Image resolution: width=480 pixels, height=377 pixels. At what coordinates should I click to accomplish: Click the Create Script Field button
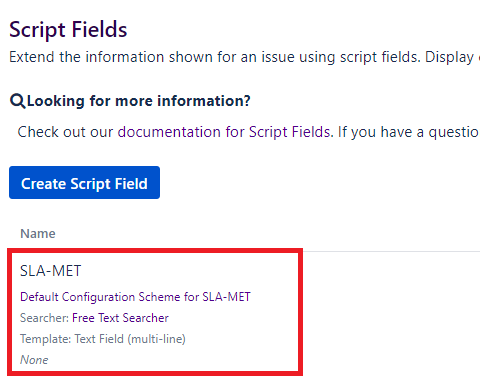pos(84,183)
